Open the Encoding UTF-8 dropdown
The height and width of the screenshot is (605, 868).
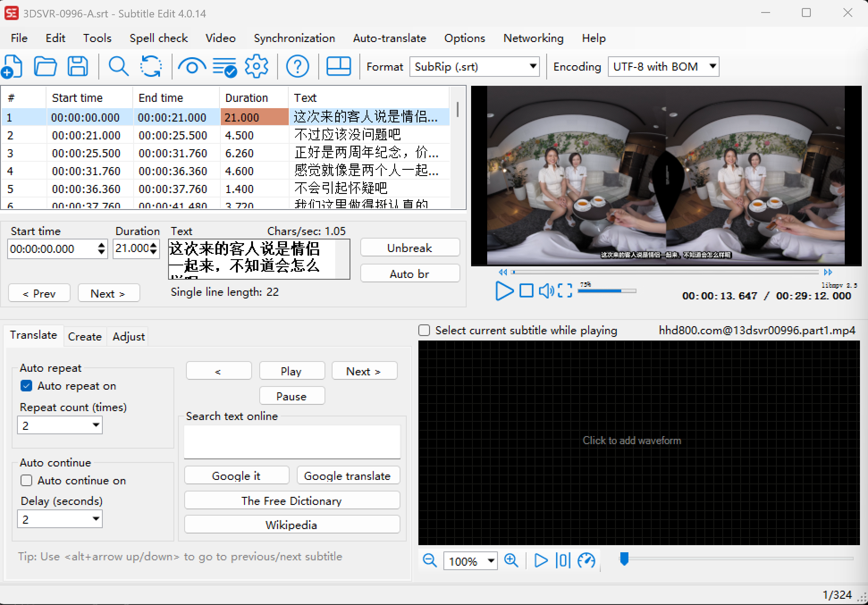pos(663,67)
